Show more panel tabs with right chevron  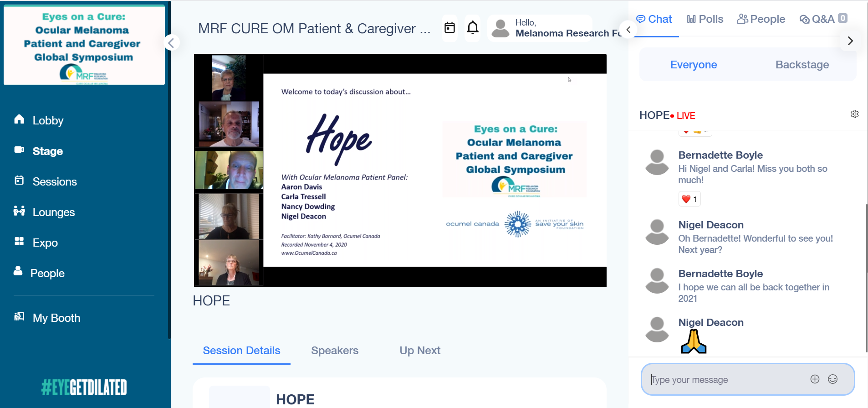[850, 41]
